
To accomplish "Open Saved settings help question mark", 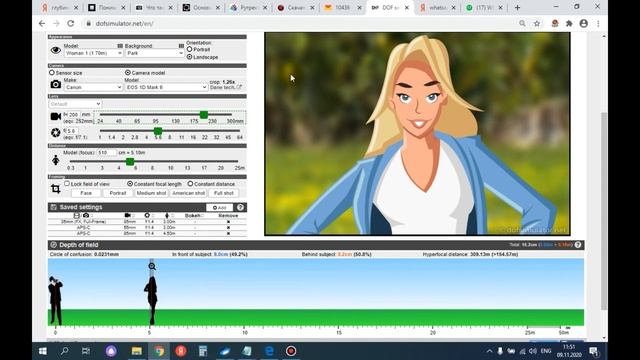I will [240, 207].
